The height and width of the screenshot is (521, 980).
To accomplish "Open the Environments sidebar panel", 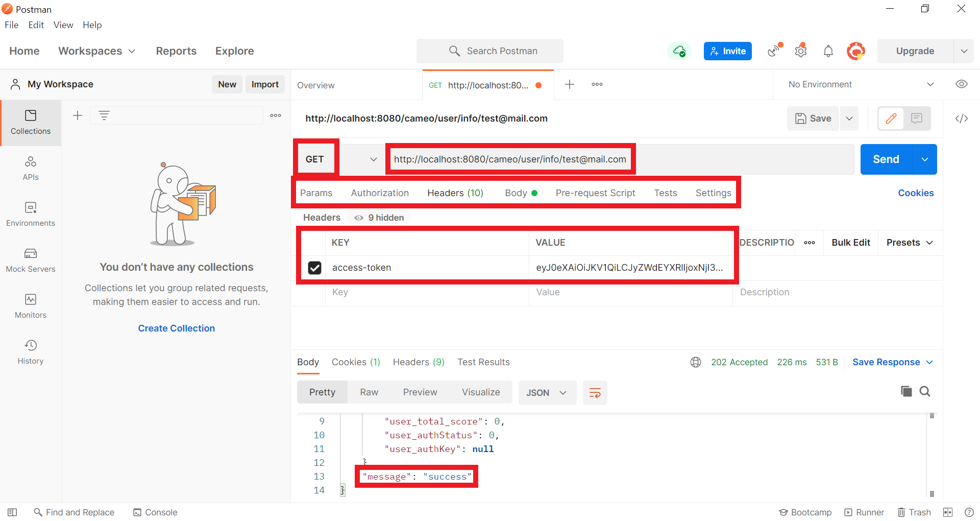I will click(x=31, y=215).
